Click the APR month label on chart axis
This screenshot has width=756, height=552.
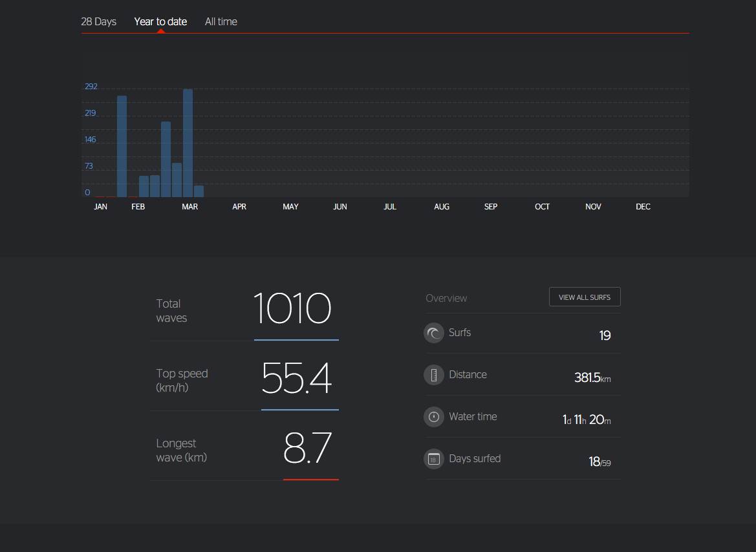pos(239,207)
